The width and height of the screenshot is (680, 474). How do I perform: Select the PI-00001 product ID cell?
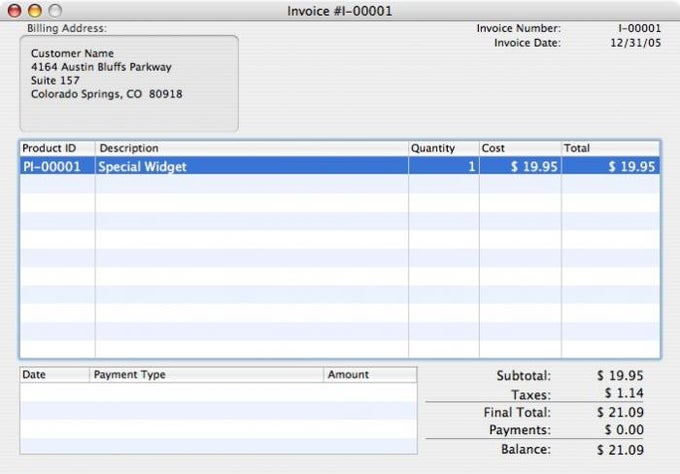tap(57, 166)
